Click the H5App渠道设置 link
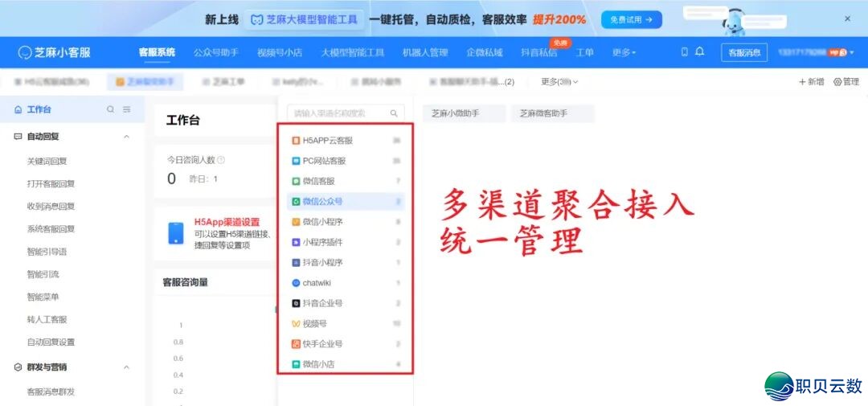868x406 pixels. [x=227, y=222]
